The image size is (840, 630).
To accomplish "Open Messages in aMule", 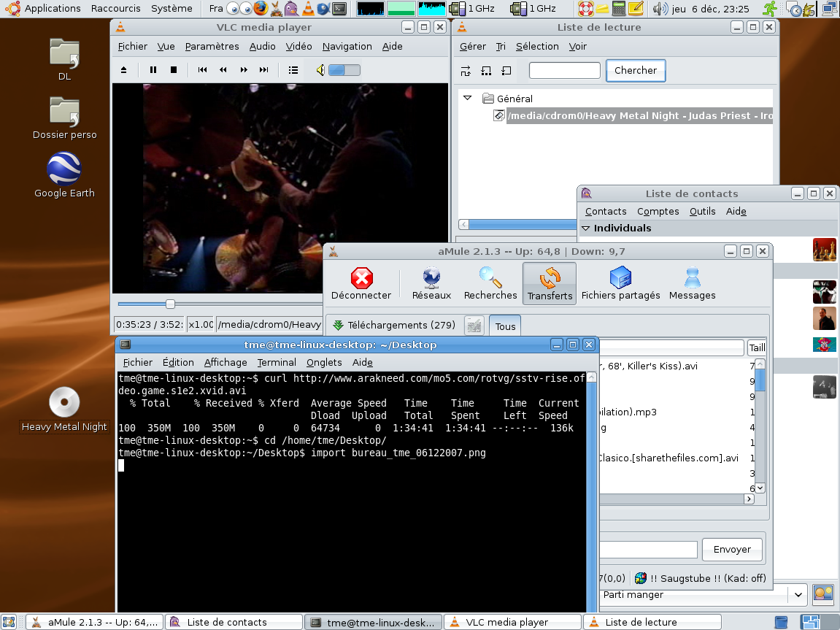I will (x=692, y=283).
